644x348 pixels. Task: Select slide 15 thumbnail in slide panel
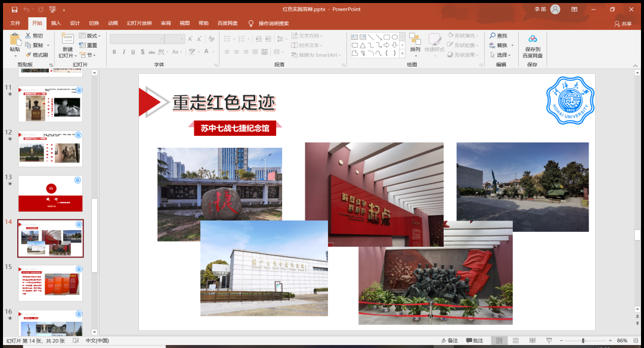(51, 283)
